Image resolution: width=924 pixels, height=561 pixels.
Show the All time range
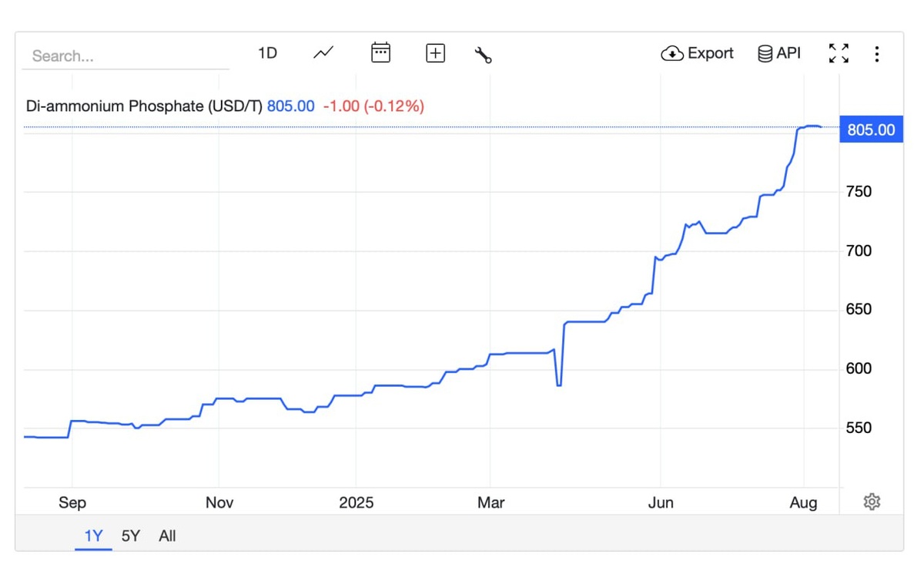pyautogui.click(x=167, y=536)
